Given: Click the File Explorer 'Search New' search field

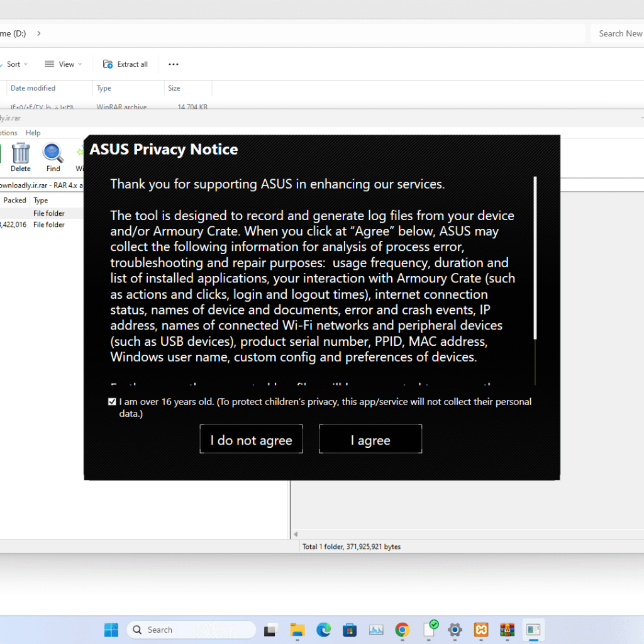Looking at the screenshot, I should click(x=618, y=34).
